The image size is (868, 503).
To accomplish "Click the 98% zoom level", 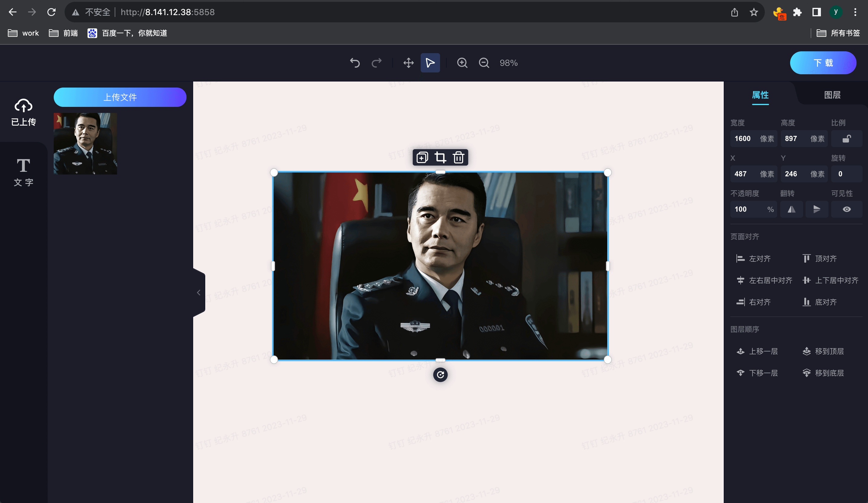I will [x=509, y=63].
